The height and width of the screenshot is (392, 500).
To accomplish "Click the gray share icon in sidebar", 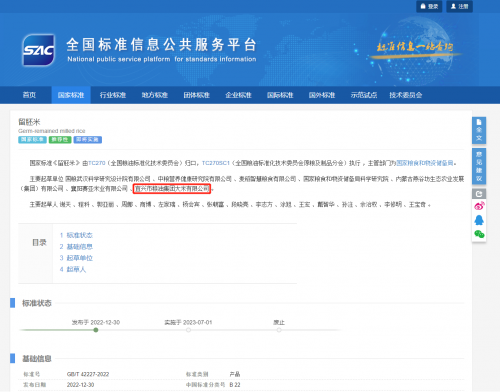I will point(479,194).
